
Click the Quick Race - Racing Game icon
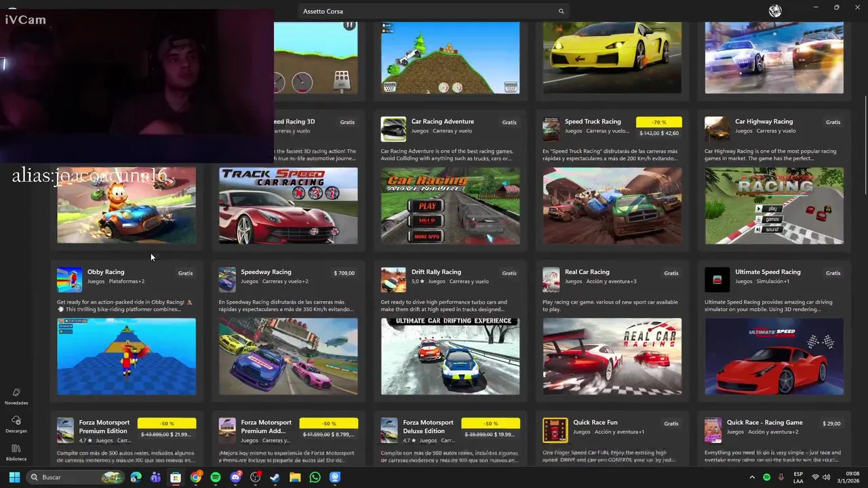(713, 430)
